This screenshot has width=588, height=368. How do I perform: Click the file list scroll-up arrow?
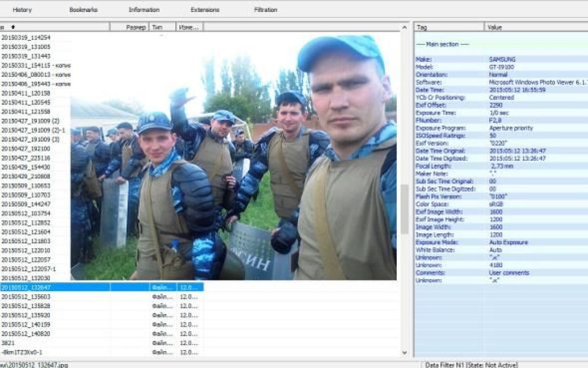click(x=404, y=27)
